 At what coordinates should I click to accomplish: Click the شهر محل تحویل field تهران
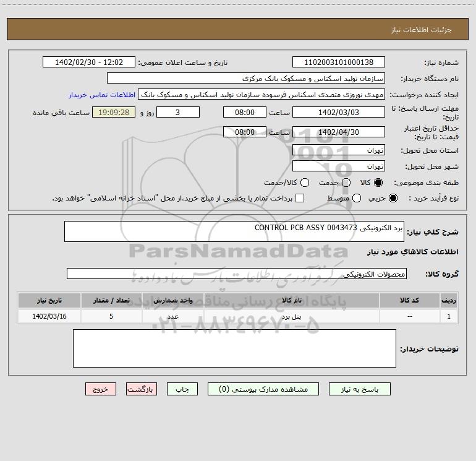tap(339, 166)
